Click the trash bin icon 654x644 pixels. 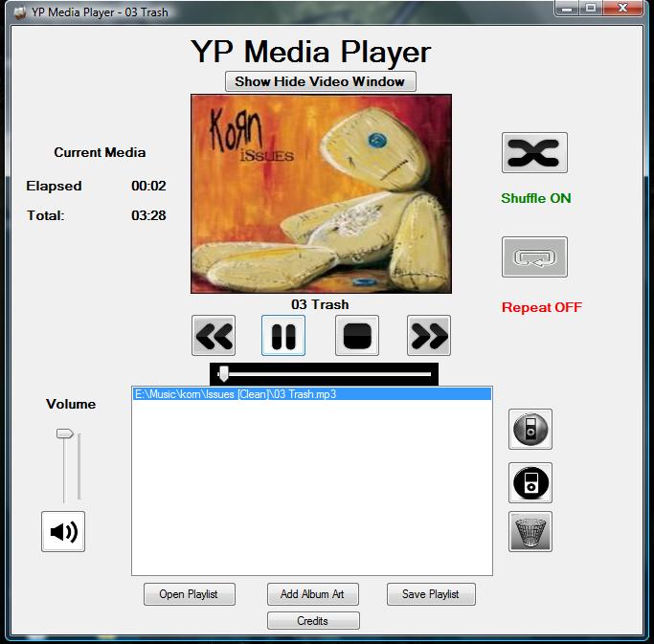pos(530,531)
